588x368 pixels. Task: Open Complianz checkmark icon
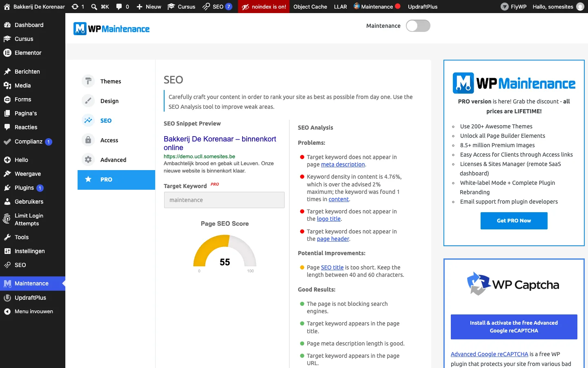[x=7, y=142]
